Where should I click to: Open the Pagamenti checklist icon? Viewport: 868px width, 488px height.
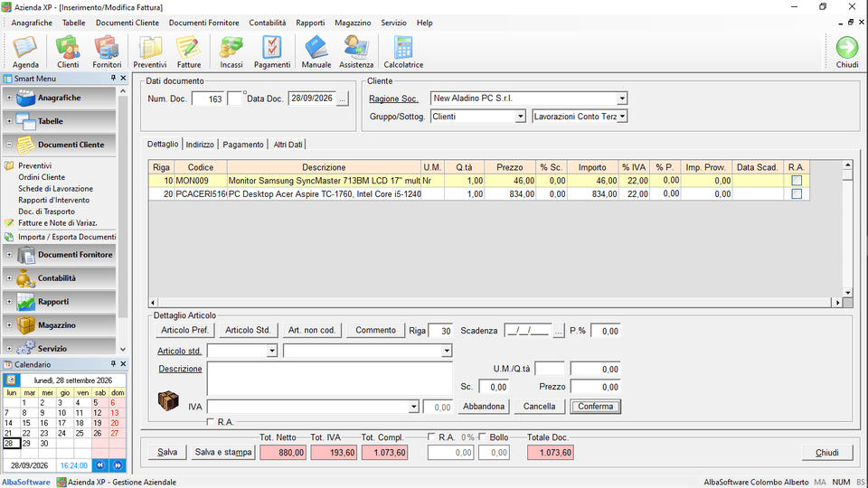click(272, 52)
